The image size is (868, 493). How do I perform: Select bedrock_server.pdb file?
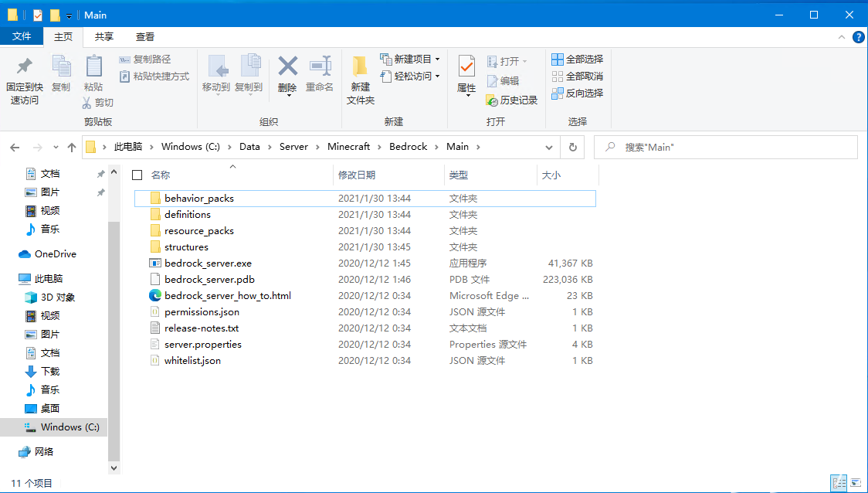pyautogui.click(x=364, y=280)
